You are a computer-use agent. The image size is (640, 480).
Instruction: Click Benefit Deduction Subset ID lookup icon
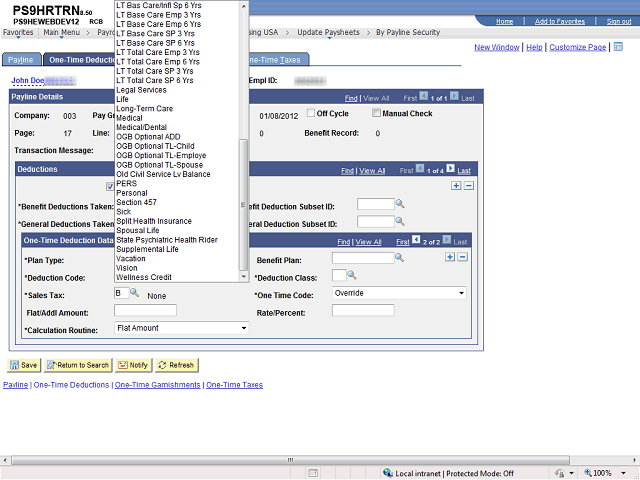tap(399, 205)
